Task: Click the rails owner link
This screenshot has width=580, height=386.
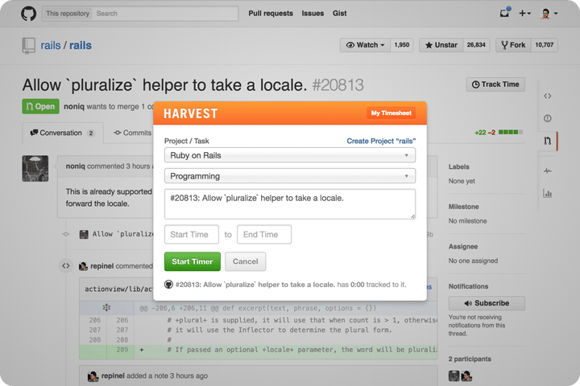Action: (x=50, y=45)
